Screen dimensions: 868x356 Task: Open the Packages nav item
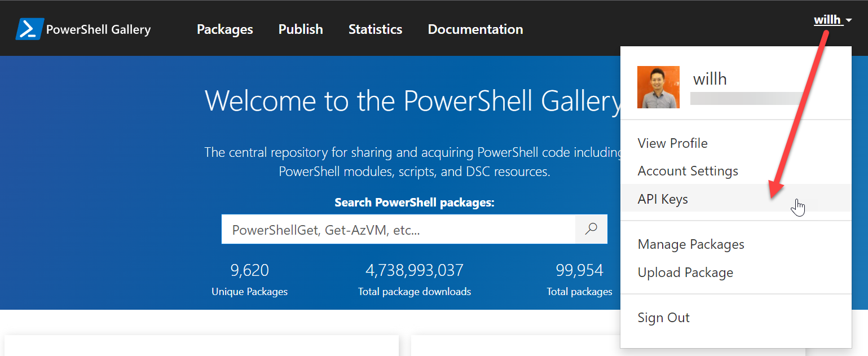[225, 29]
